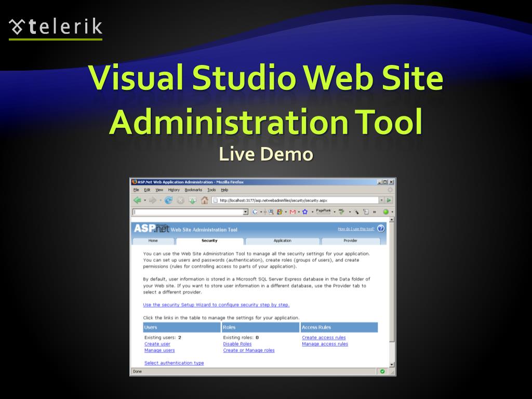Screen dimensions: 532x399
Task: Open the dropdown beside the green circle icon
Action: (393, 212)
